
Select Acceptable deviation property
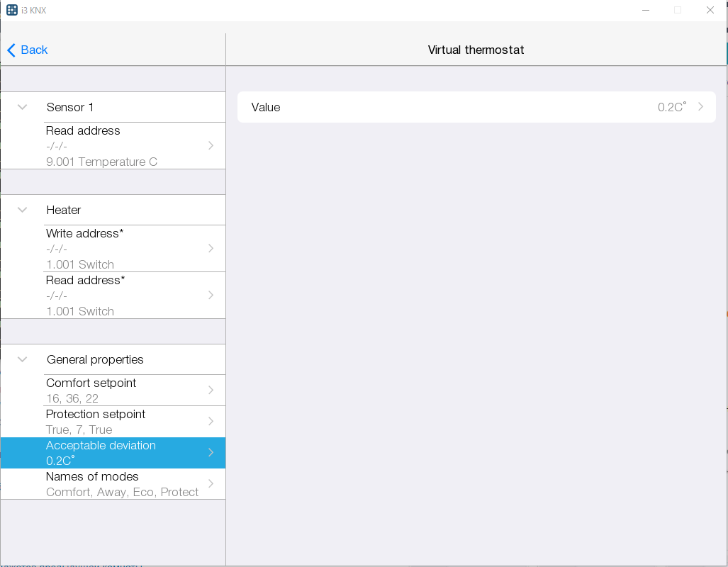pos(128,452)
